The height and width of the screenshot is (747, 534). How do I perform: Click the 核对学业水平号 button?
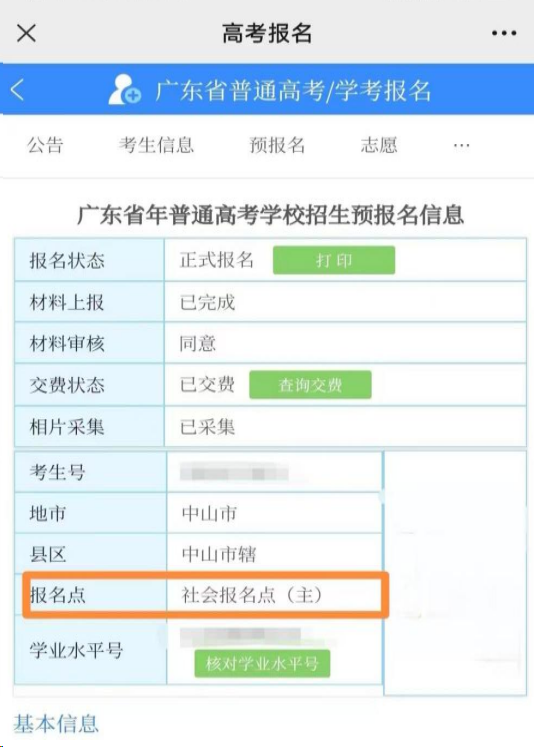pyautogui.click(x=262, y=663)
